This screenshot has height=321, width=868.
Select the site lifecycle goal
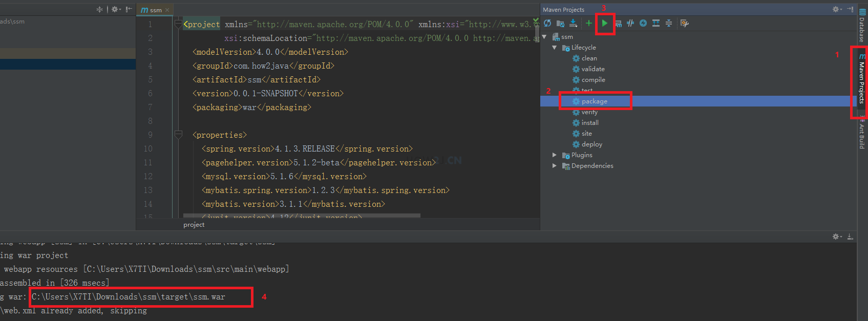click(x=587, y=134)
